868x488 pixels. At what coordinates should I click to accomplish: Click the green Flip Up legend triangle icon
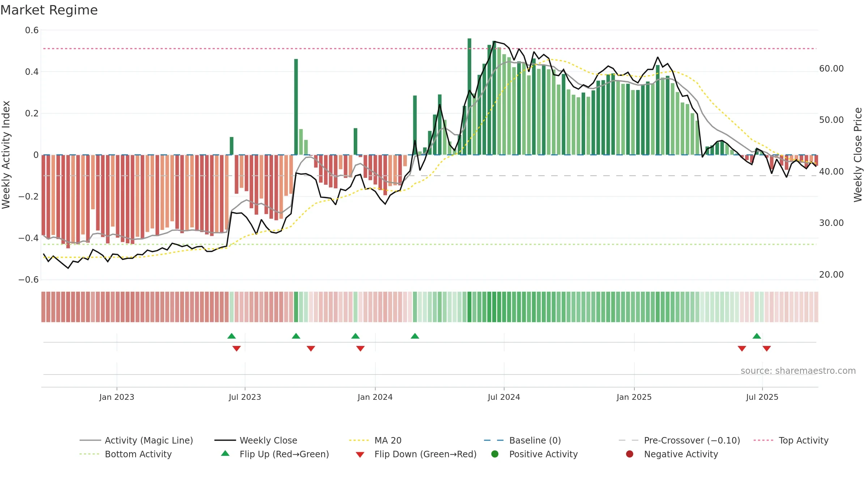coord(225,453)
